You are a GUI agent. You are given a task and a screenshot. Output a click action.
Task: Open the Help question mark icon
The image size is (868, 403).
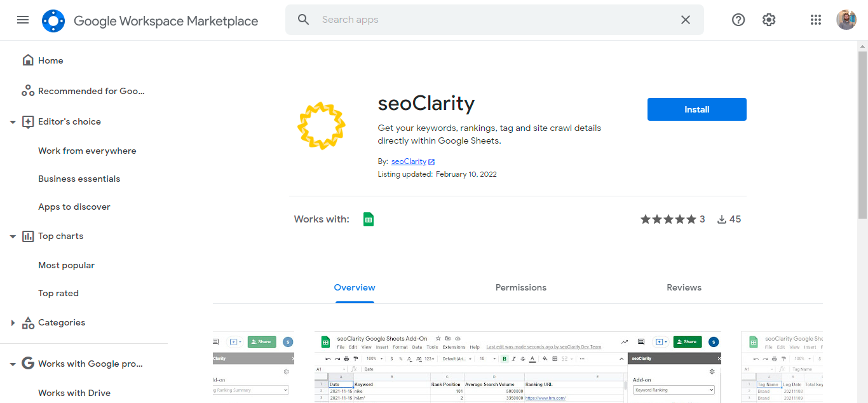(x=738, y=20)
